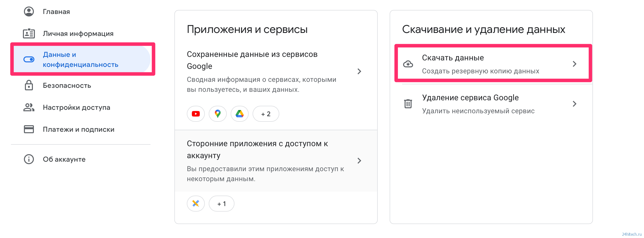Screen dimensions: 644x238
Task: Open chevron next to Удаление сервиса Google
Action: pyautogui.click(x=574, y=104)
